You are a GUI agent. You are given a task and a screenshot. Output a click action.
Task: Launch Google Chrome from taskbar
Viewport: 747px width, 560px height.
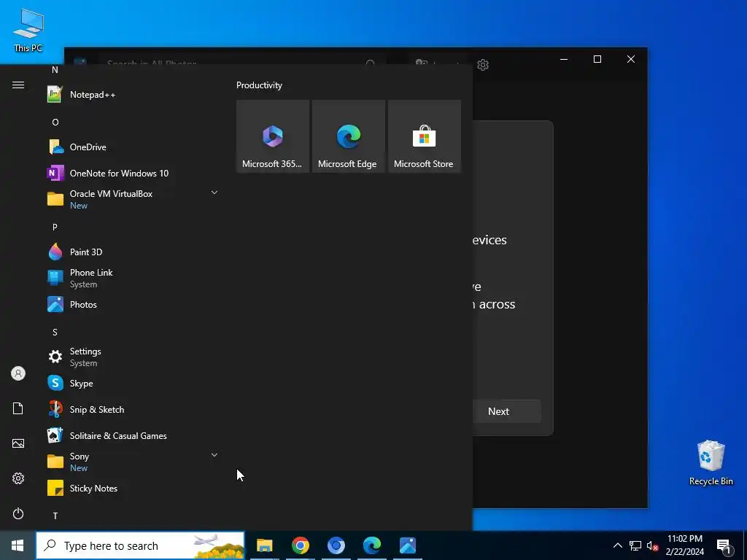(x=300, y=545)
